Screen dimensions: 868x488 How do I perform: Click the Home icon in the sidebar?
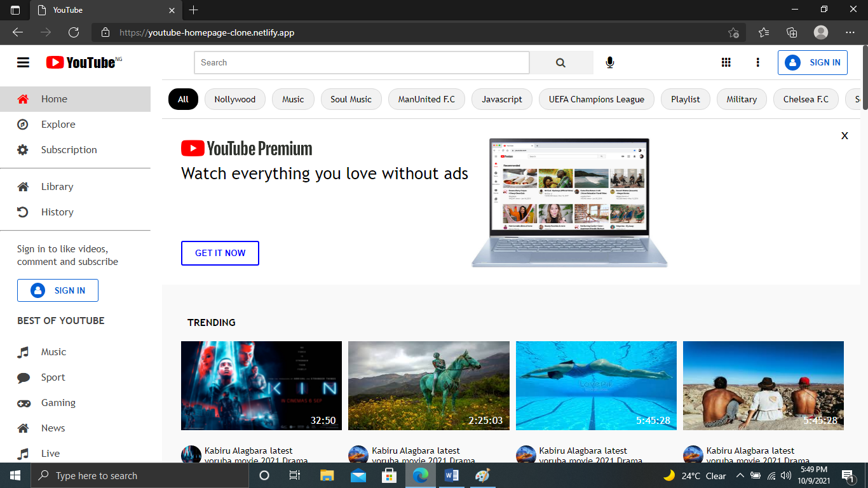coord(23,99)
